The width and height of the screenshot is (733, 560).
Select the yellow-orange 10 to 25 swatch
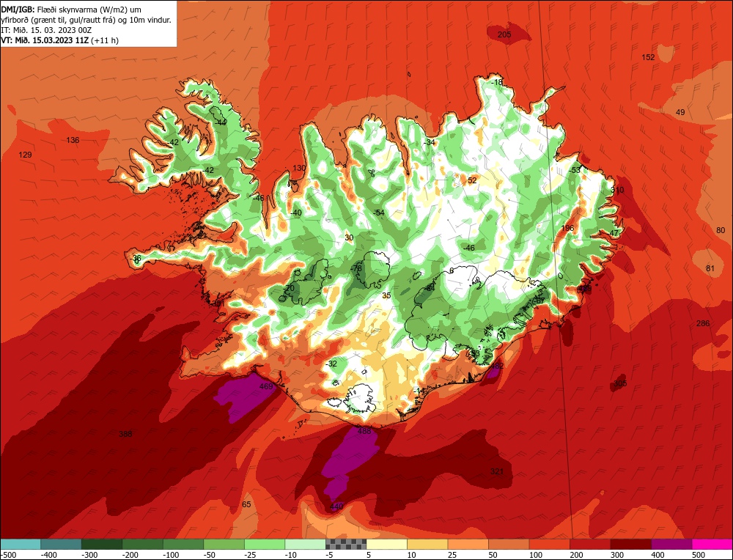coord(427,544)
